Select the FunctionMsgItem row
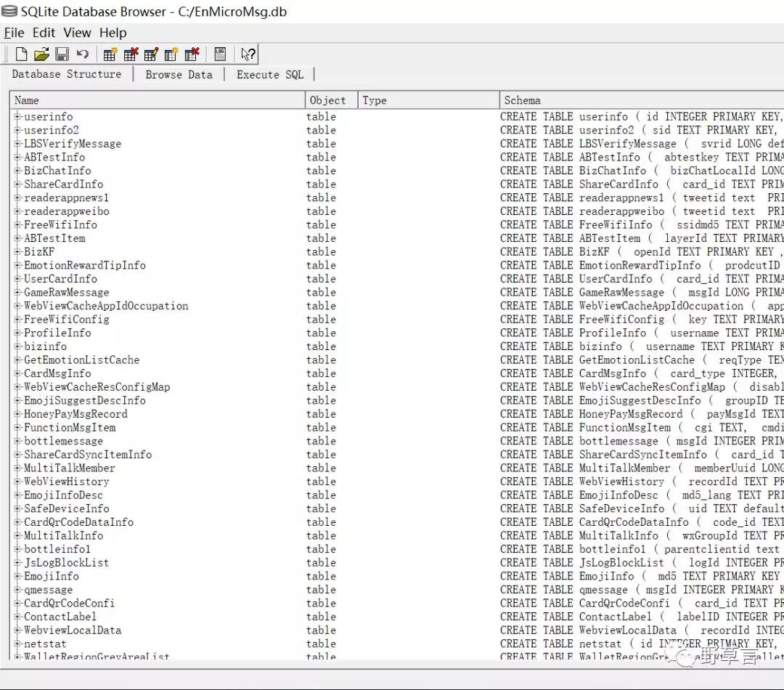784x690 pixels. click(397, 427)
